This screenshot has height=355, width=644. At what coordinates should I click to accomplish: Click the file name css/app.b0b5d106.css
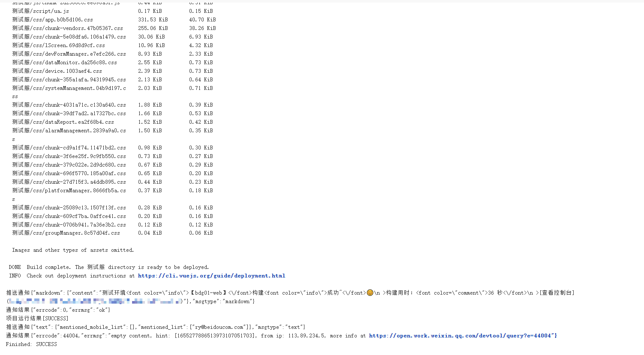point(53,20)
